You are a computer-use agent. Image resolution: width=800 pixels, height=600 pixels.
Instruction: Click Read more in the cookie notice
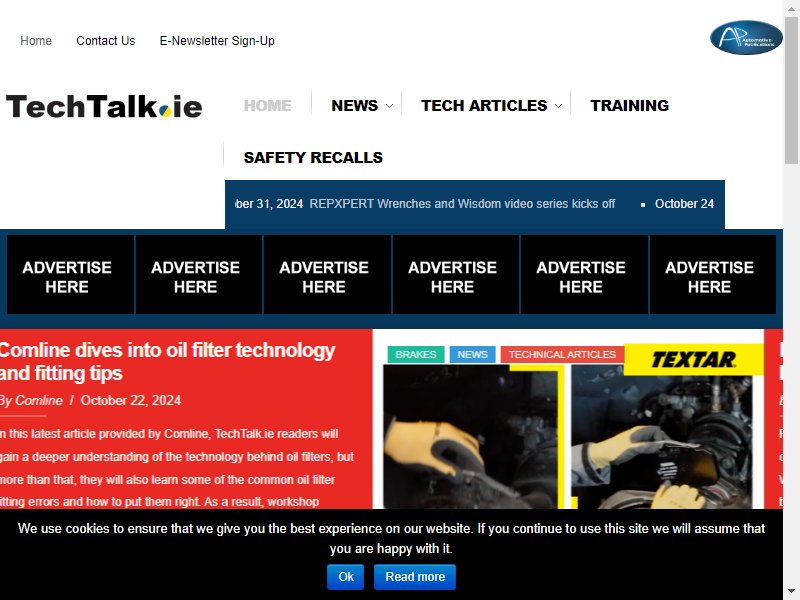(x=415, y=577)
